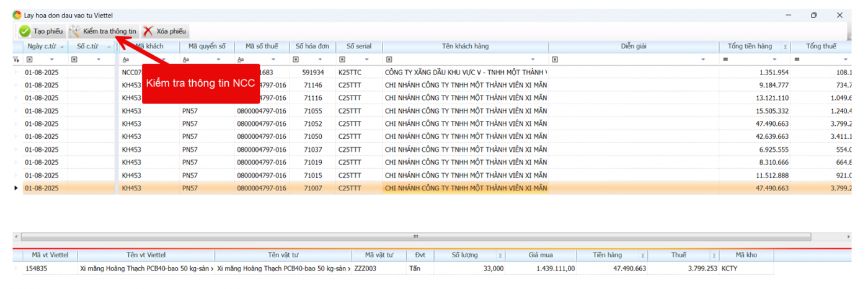Click filter condition icon under Ngày c.từ
The image size is (868, 289).
(x=29, y=60)
